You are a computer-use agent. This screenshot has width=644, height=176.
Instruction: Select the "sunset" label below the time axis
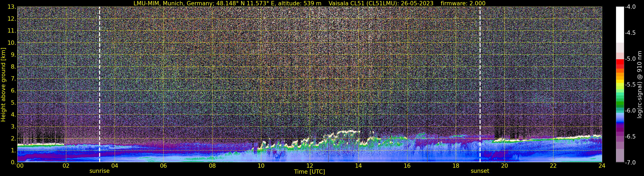pyautogui.click(x=480, y=171)
